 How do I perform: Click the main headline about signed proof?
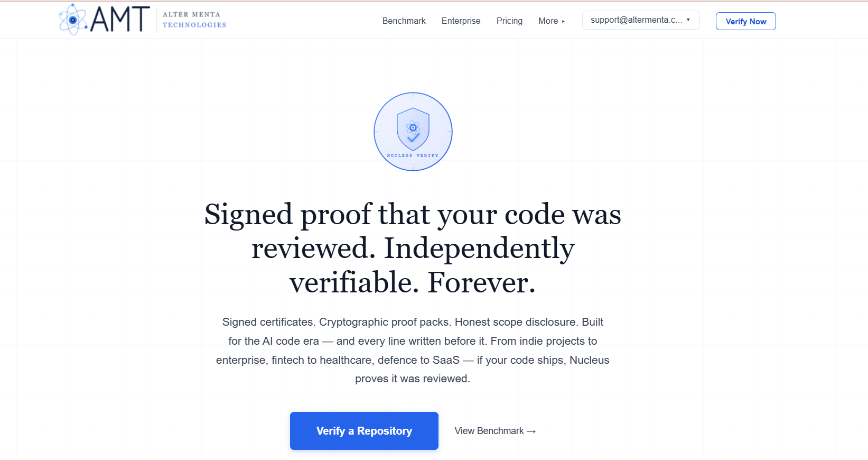pos(413,249)
